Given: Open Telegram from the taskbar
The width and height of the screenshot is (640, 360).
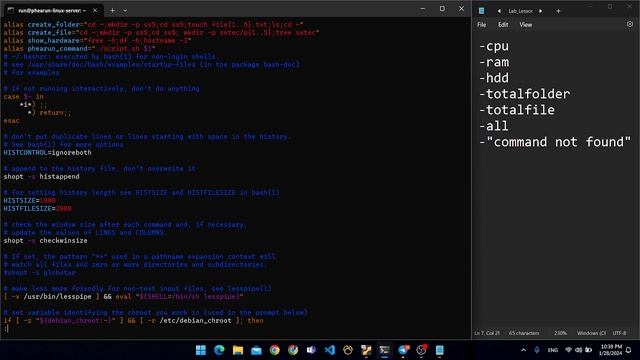Looking at the screenshot, I should (x=403, y=350).
